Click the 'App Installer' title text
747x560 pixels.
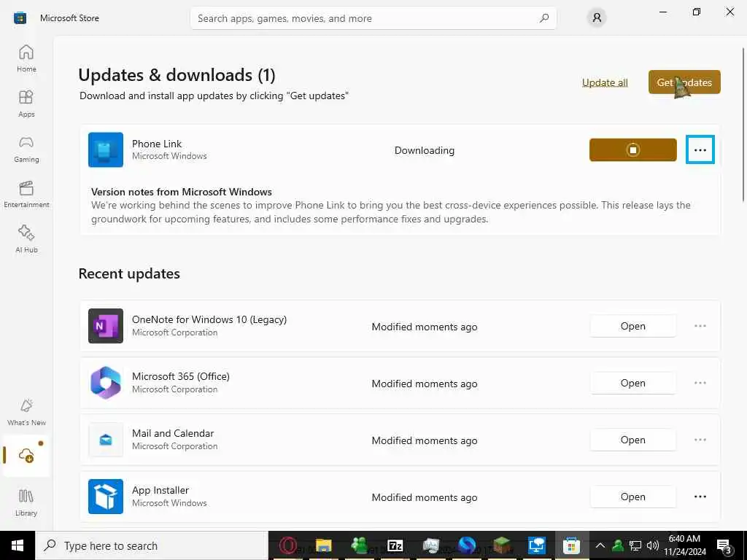click(x=160, y=490)
